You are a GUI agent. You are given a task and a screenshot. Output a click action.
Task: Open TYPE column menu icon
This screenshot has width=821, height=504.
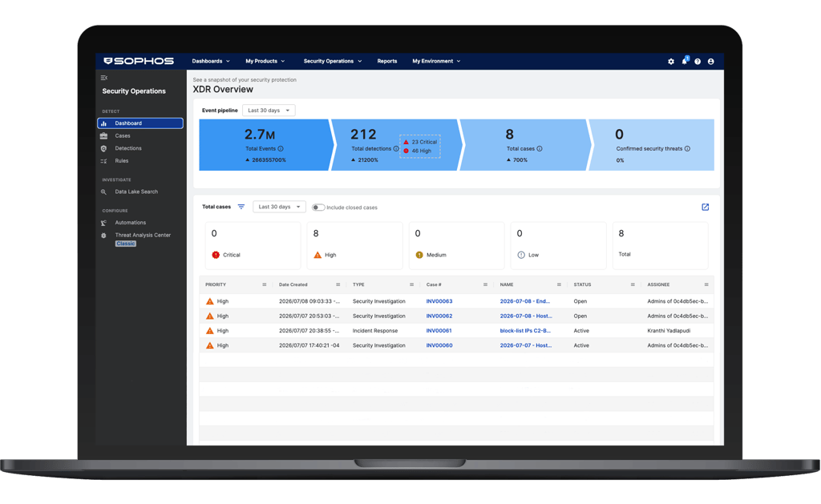point(411,284)
